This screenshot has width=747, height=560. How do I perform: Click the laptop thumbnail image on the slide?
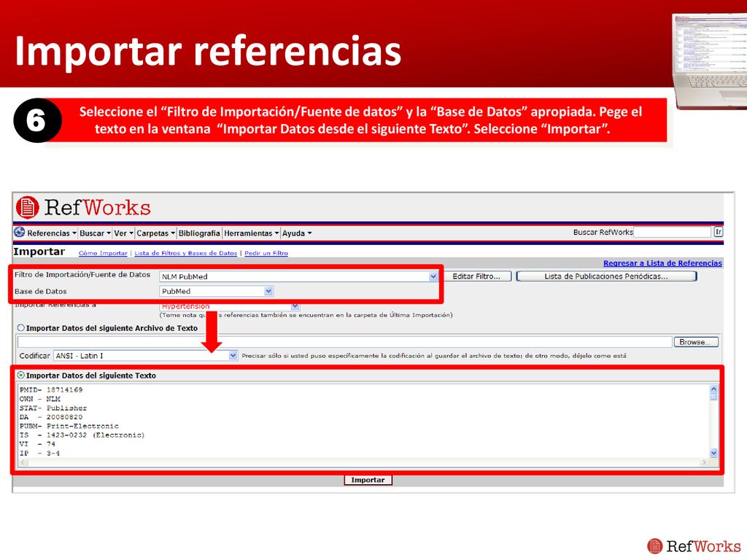pos(709,61)
